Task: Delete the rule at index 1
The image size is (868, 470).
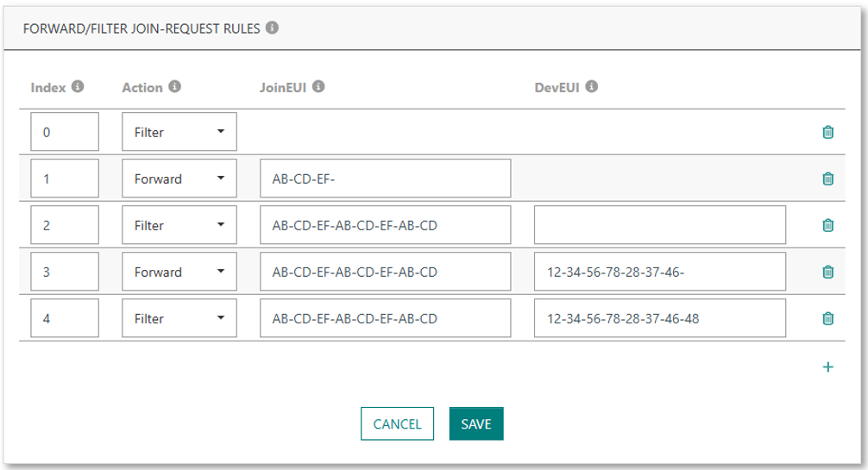Action: [x=827, y=179]
